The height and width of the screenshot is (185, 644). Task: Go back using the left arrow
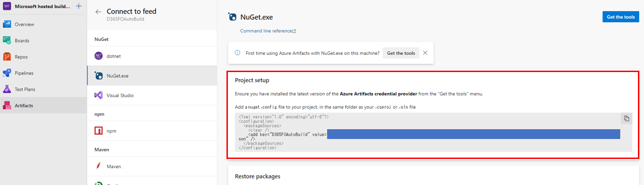98,12
